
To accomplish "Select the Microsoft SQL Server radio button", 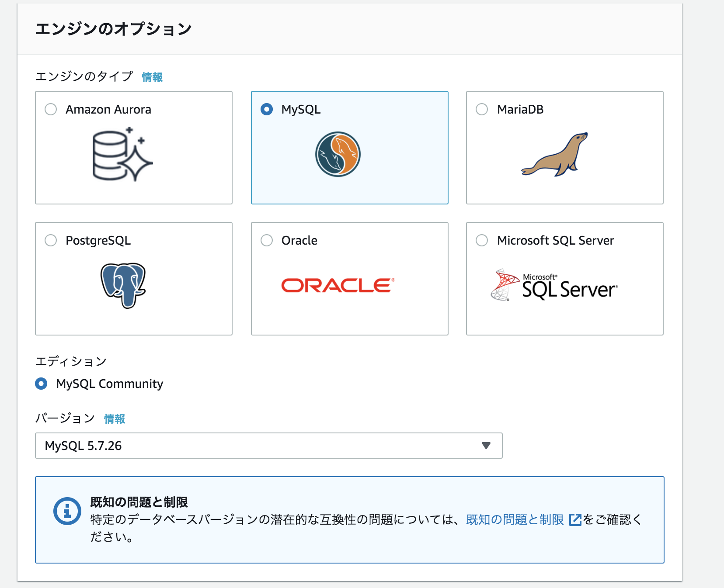I will [482, 240].
